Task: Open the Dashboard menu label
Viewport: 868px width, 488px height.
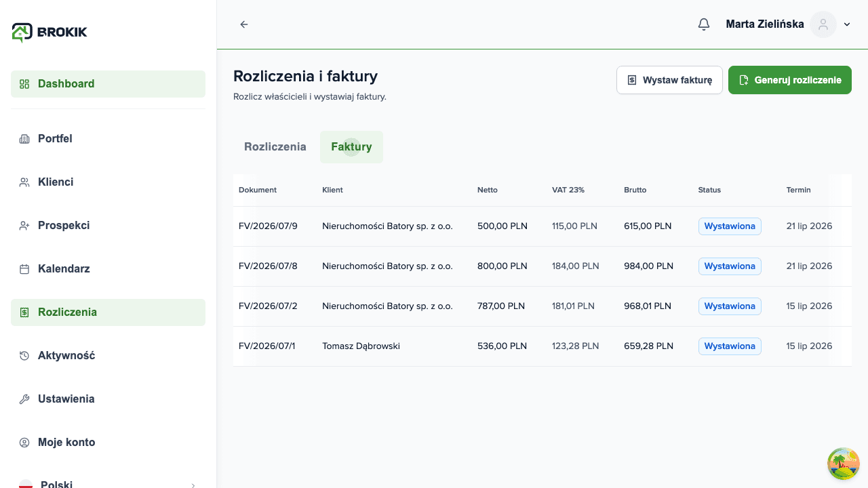Action: (x=66, y=84)
